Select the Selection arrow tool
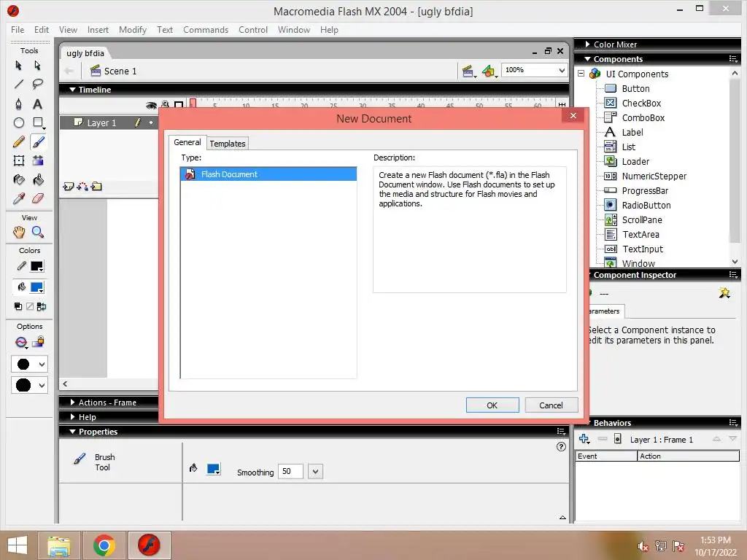This screenshot has width=747, height=560. coord(18,65)
